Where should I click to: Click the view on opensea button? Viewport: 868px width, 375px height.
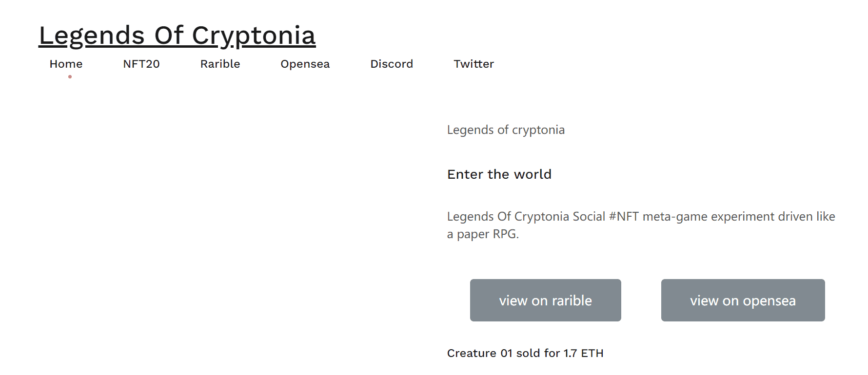(x=742, y=300)
